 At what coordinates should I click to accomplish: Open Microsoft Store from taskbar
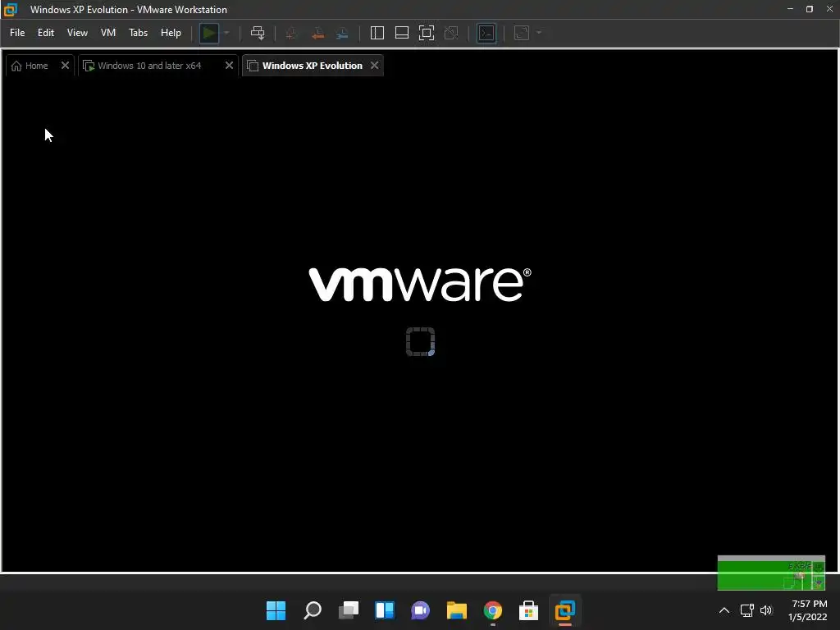click(x=529, y=610)
